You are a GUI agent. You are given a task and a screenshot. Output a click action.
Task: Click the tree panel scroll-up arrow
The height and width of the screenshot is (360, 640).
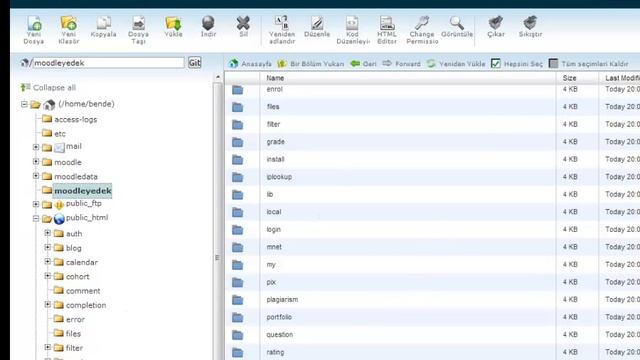218,77
